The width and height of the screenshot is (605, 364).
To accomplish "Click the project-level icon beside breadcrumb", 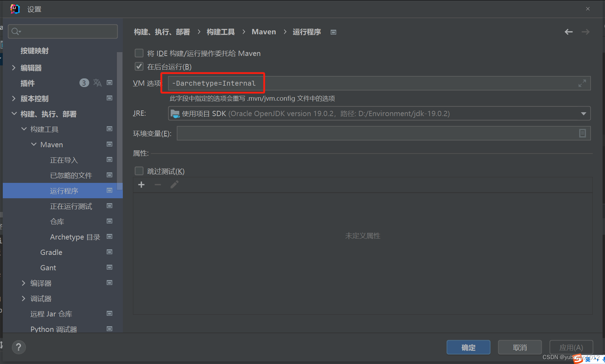I will (333, 32).
